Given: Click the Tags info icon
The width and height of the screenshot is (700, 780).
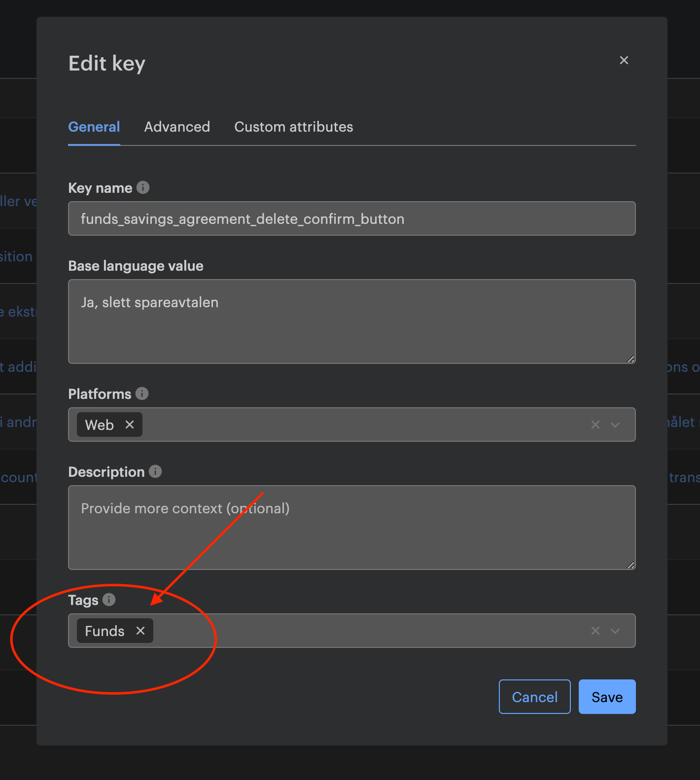Looking at the screenshot, I should (x=109, y=600).
